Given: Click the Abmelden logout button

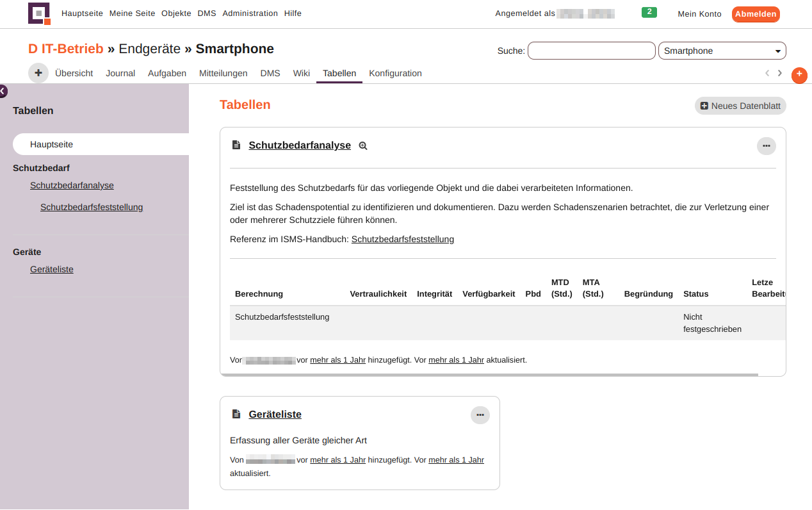Looking at the screenshot, I should point(756,13).
